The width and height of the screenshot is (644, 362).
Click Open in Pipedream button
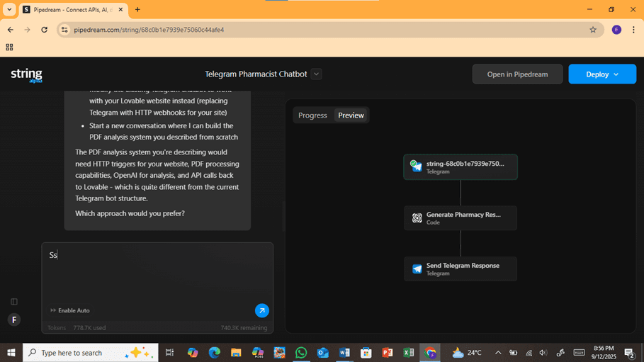(x=517, y=74)
